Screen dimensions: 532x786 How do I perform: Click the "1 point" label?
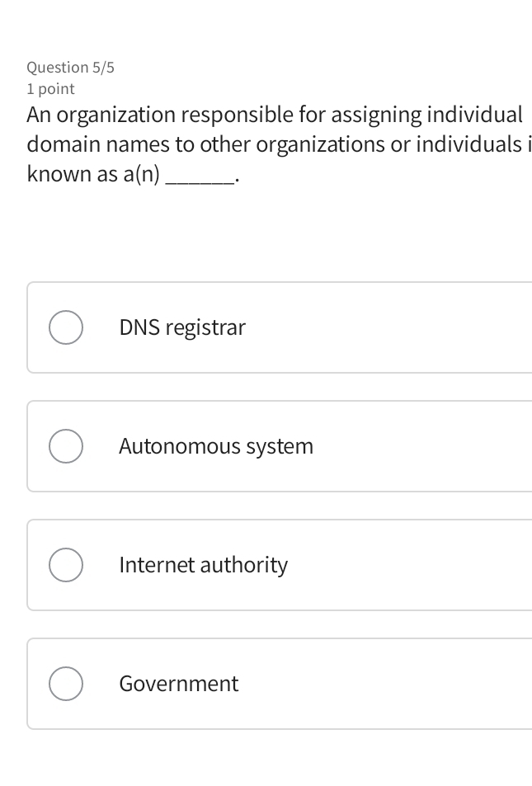[50, 89]
